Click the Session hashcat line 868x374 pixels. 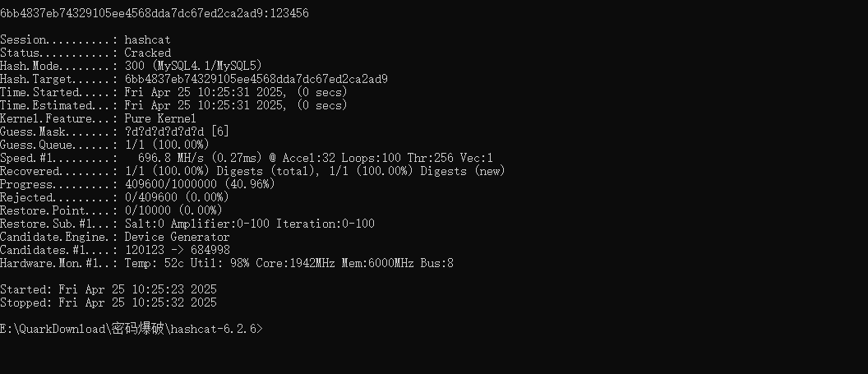pyautogui.click(x=85, y=39)
